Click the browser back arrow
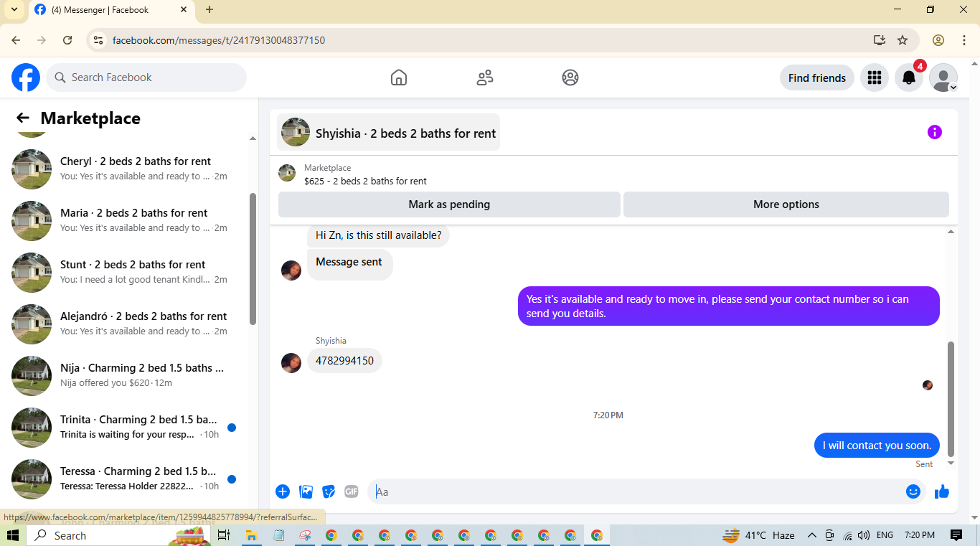The height and width of the screenshot is (546, 980). (16, 40)
